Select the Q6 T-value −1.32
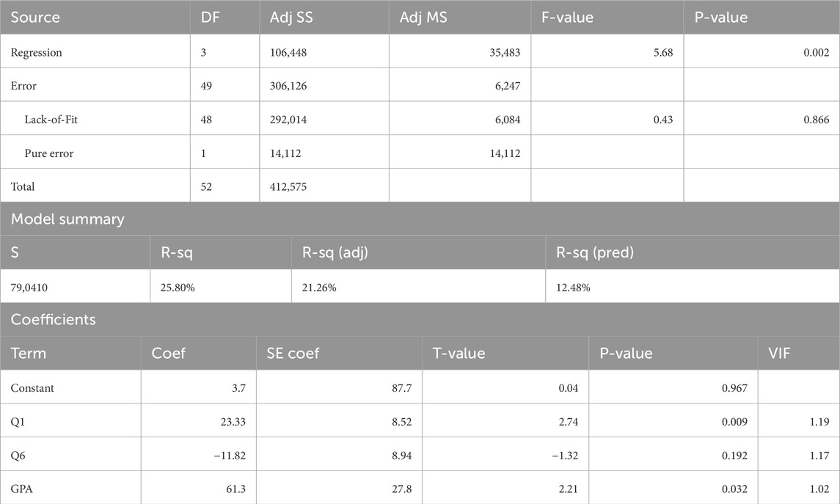840x504 pixels. (563, 455)
